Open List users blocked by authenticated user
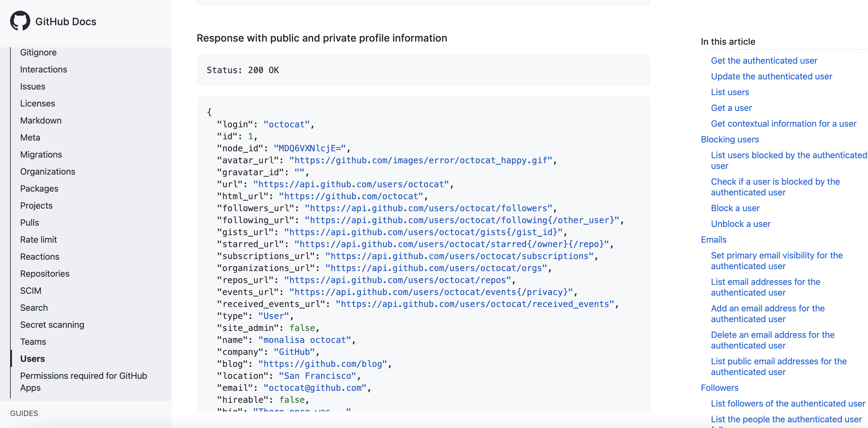868x428 pixels. (x=789, y=160)
